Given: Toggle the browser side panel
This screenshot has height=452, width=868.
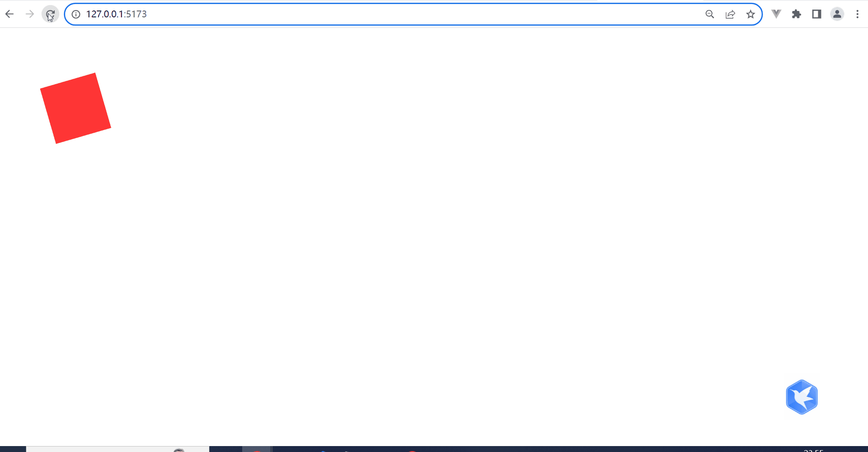Looking at the screenshot, I should click(817, 14).
